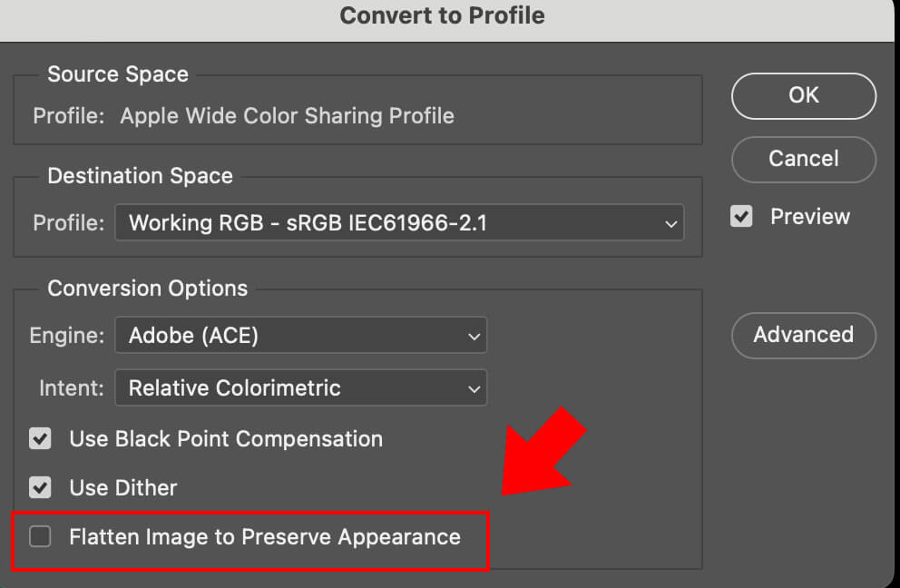Open the Intent dropdown
This screenshot has width=900, height=588.
300,387
